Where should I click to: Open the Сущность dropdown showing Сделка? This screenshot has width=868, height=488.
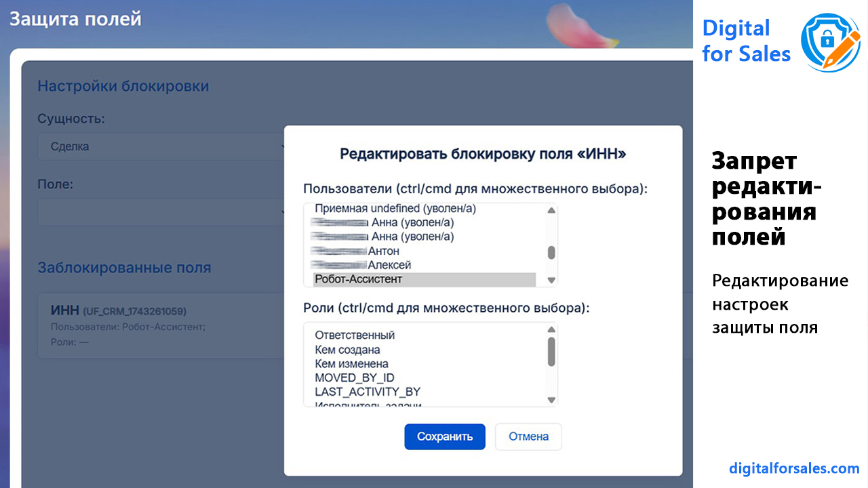[163, 146]
